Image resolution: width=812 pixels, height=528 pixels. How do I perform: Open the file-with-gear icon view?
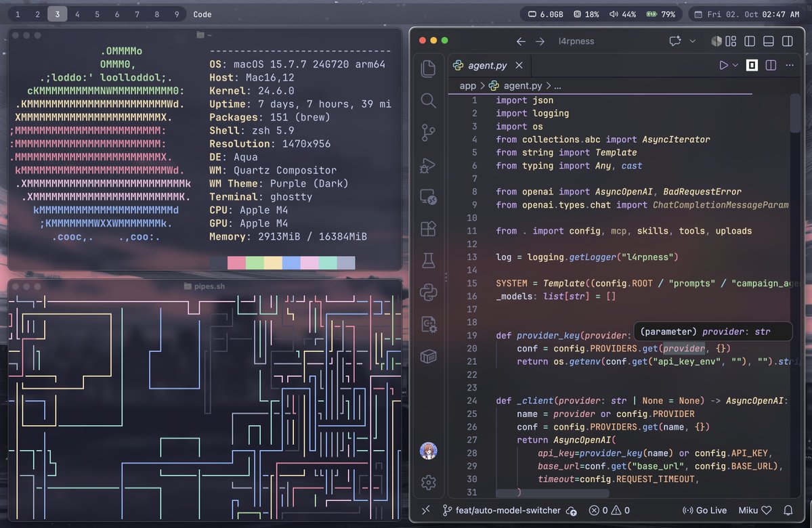coord(428,324)
